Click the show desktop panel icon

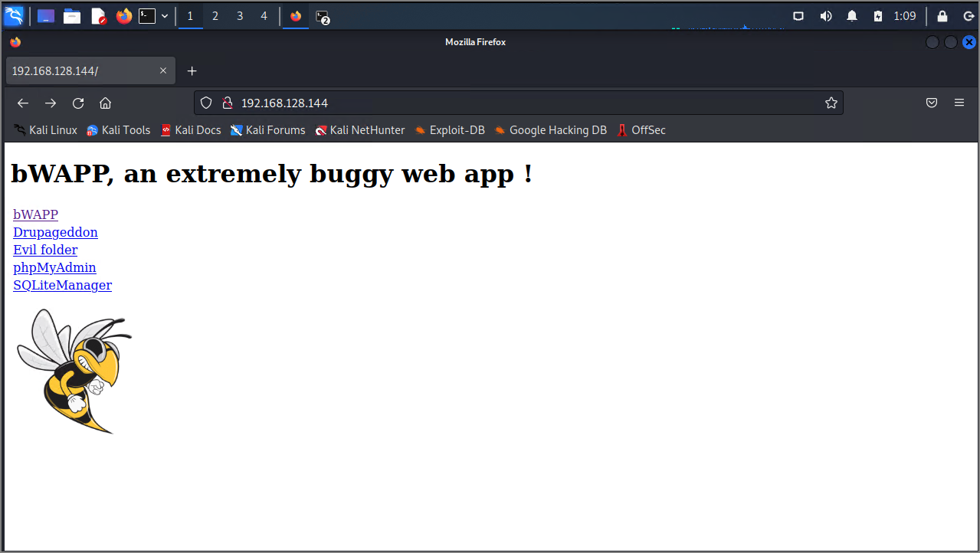[x=45, y=15]
